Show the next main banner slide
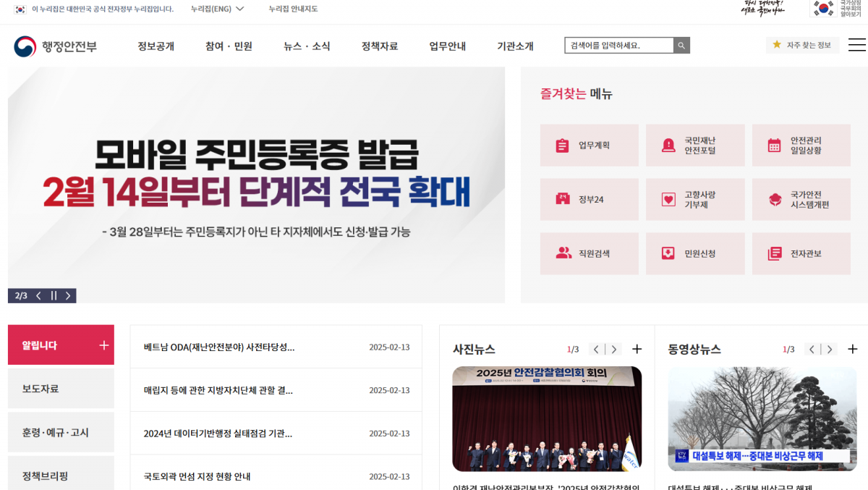Image resolution: width=868 pixels, height=490 pixels. pyautogui.click(x=68, y=295)
